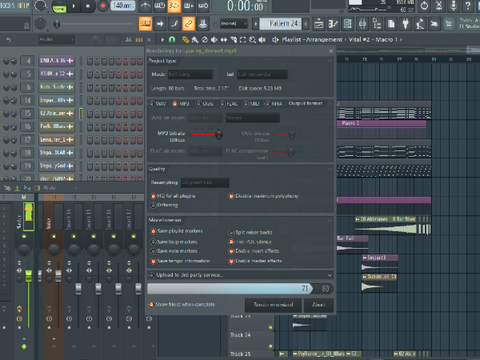Select WAV output format radio

[x=152, y=104]
